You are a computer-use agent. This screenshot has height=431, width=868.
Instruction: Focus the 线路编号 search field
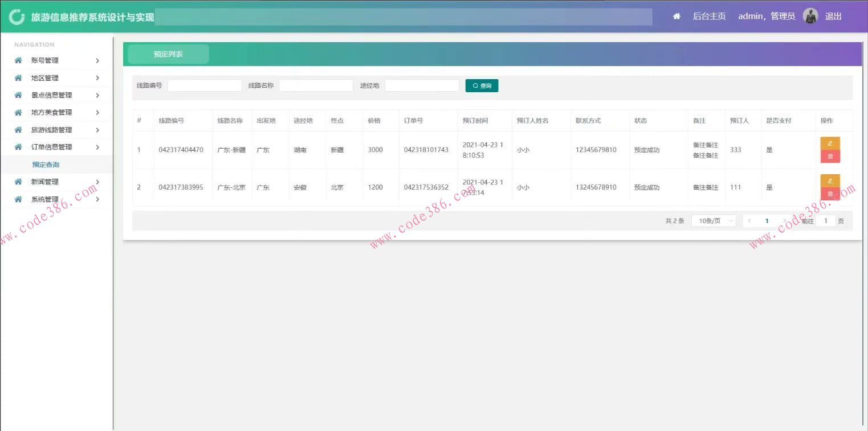tap(205, 85)
